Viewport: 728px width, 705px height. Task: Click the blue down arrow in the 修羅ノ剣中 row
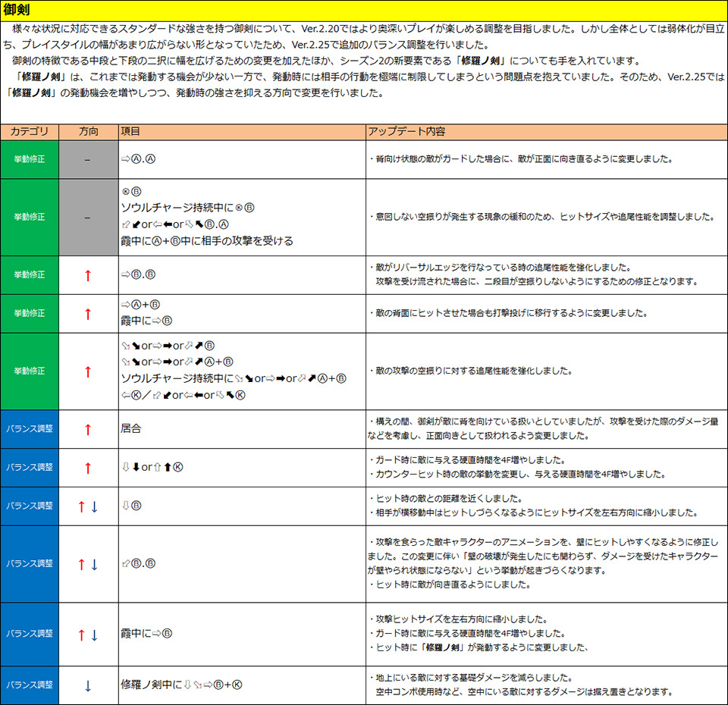pyautogui.click(x=88, y=685)
